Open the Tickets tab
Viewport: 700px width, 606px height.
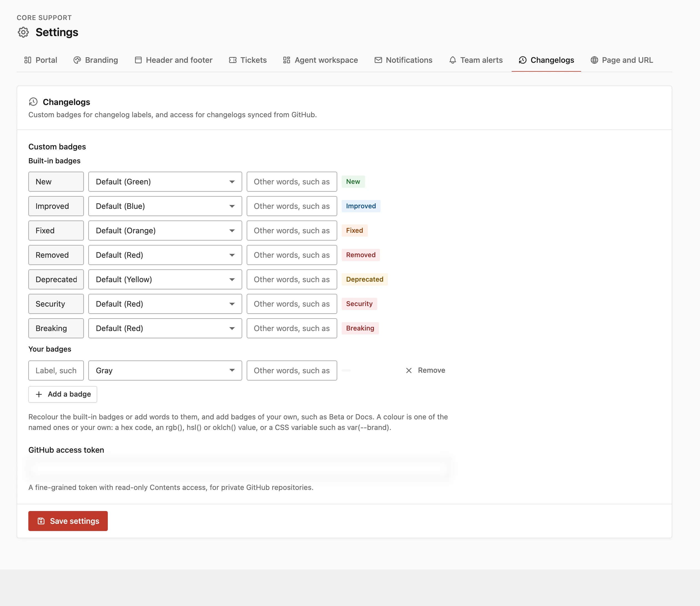(248, 60)
